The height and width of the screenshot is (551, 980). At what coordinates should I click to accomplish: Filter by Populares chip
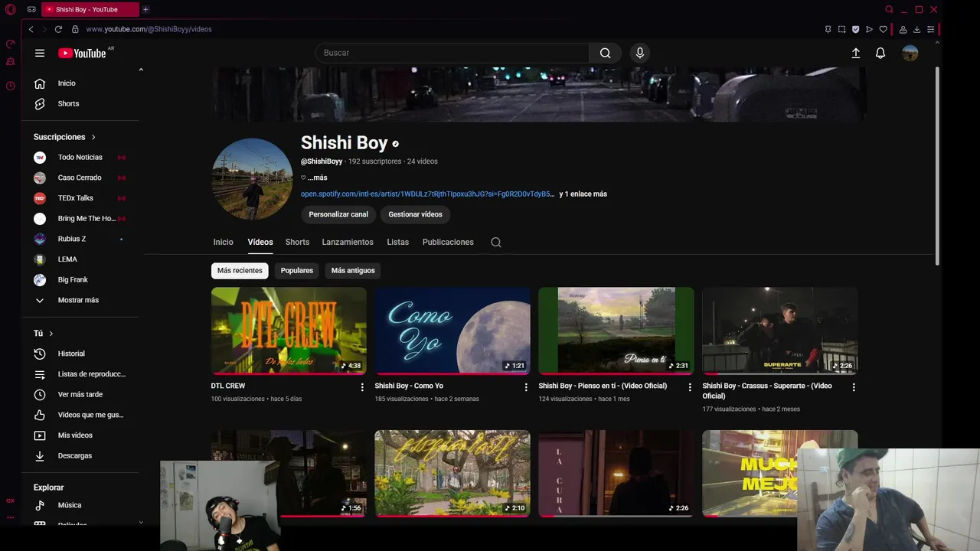[297, 270]
